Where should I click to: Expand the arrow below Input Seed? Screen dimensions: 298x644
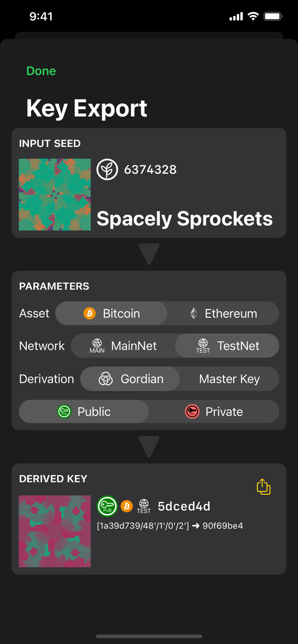pyautogui.click(x=149, y=253)
